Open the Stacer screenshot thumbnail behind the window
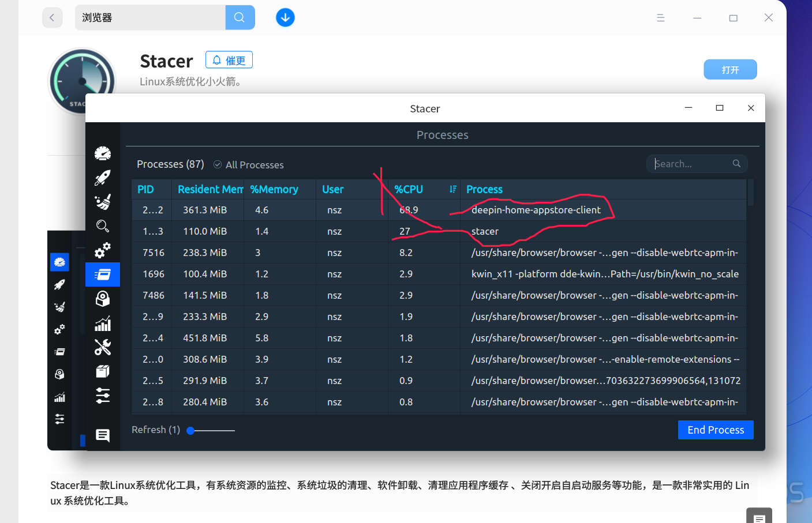The image size is (812, 523). [66, 340]
